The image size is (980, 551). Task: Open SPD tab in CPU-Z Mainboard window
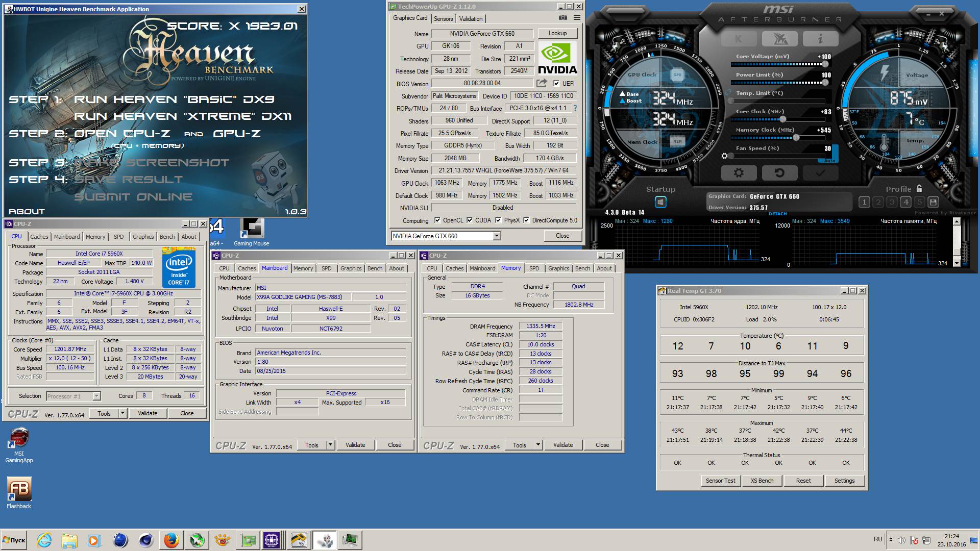point(327,268)
